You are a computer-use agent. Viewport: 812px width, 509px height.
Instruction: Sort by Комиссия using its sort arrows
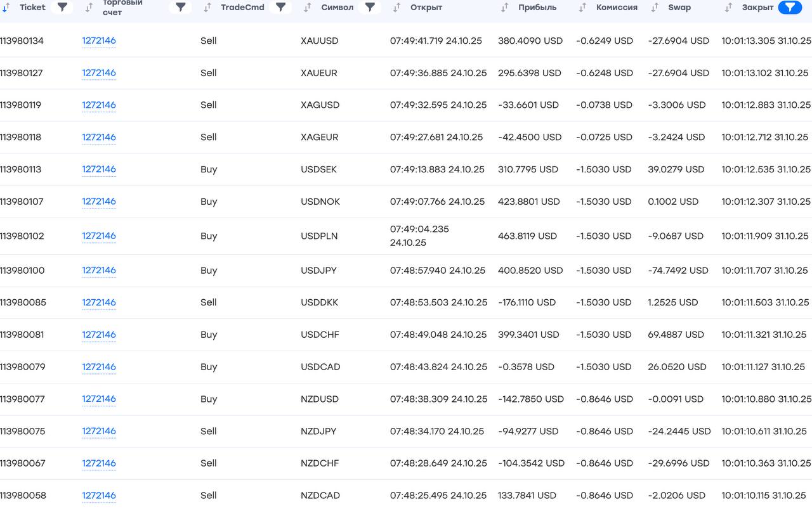coord(583,8)
